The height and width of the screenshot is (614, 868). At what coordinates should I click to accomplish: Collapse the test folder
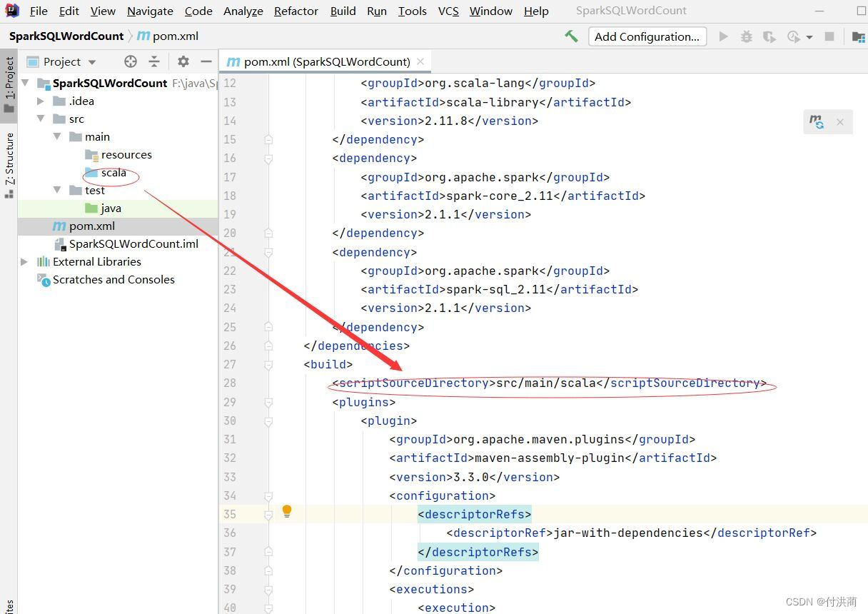57,191
